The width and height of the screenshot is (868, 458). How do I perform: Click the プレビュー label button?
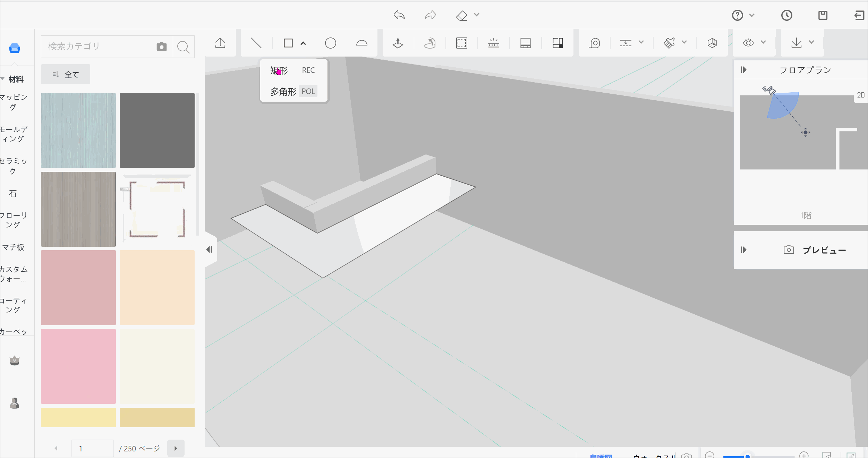tap(824, 250)
